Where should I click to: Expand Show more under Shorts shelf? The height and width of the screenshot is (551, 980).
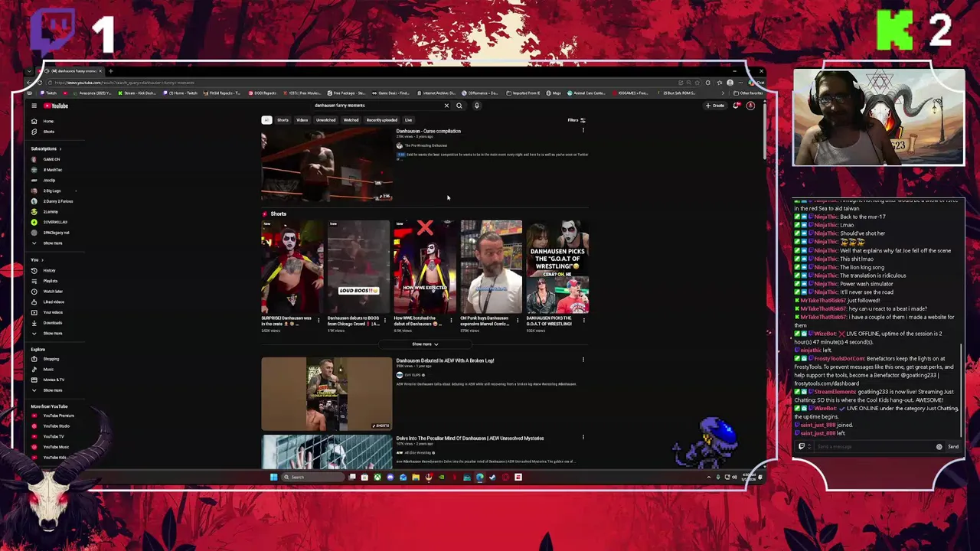click(x=425, y=344)
